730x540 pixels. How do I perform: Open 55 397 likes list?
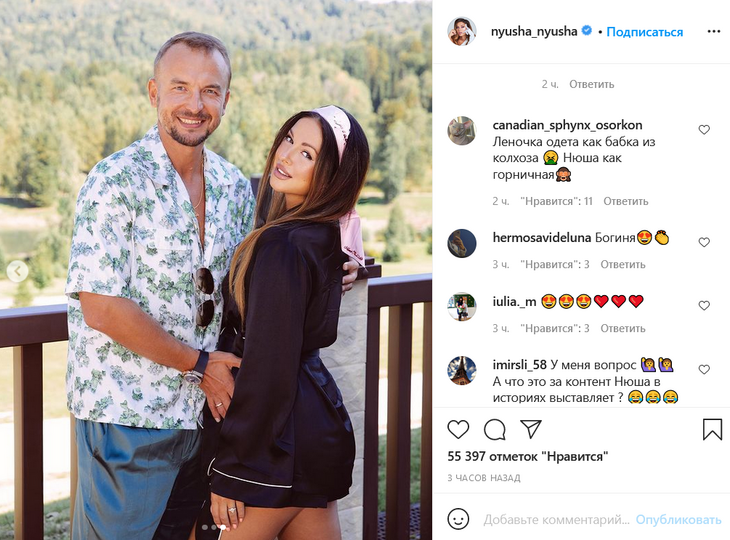click(x=527, y=456)
